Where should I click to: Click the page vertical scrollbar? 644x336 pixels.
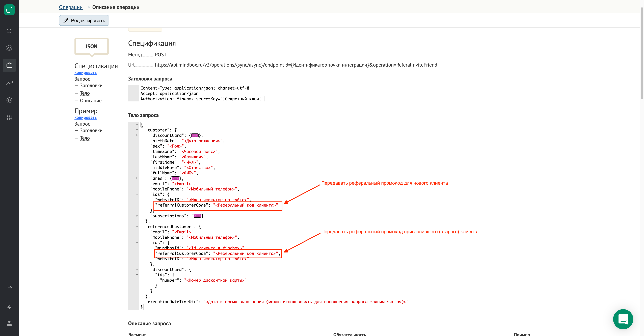pyautogui.click(x=642, y=53)
